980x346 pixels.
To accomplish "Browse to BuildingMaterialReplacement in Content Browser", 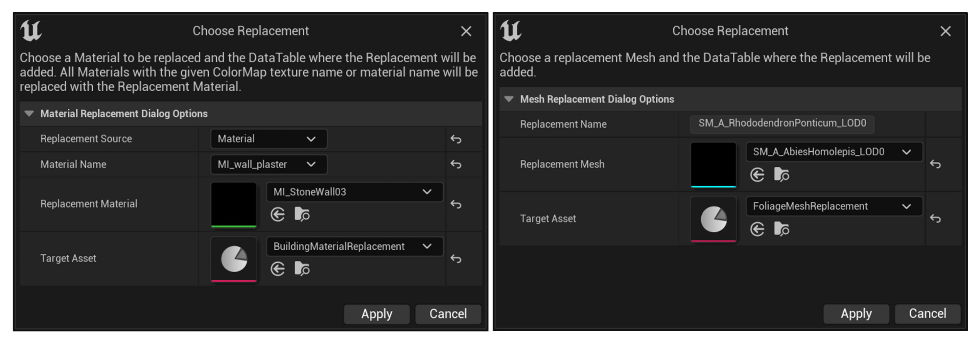I will coord(302,269).
